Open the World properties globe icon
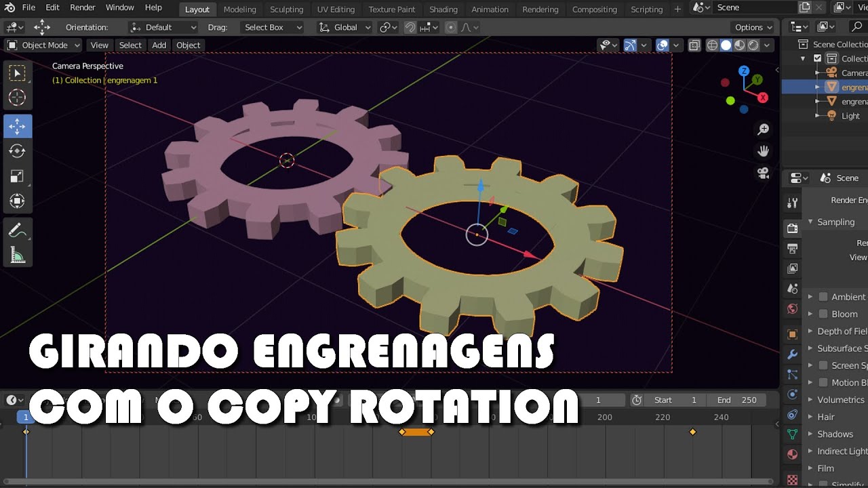Screen dimensions: 868x488 point(792,309)
